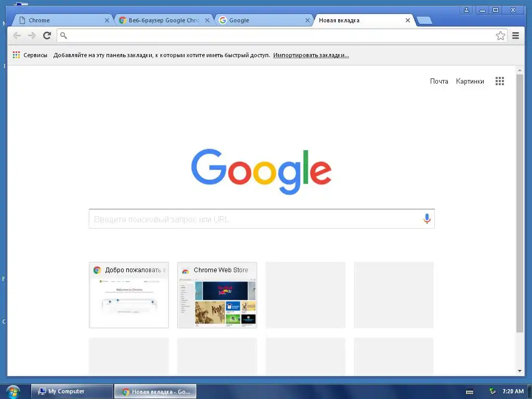The height and width of the screenshot is (399, 532).
Task: Open the Chrome Web Store thumbnail tile
Action: point(217,295)
